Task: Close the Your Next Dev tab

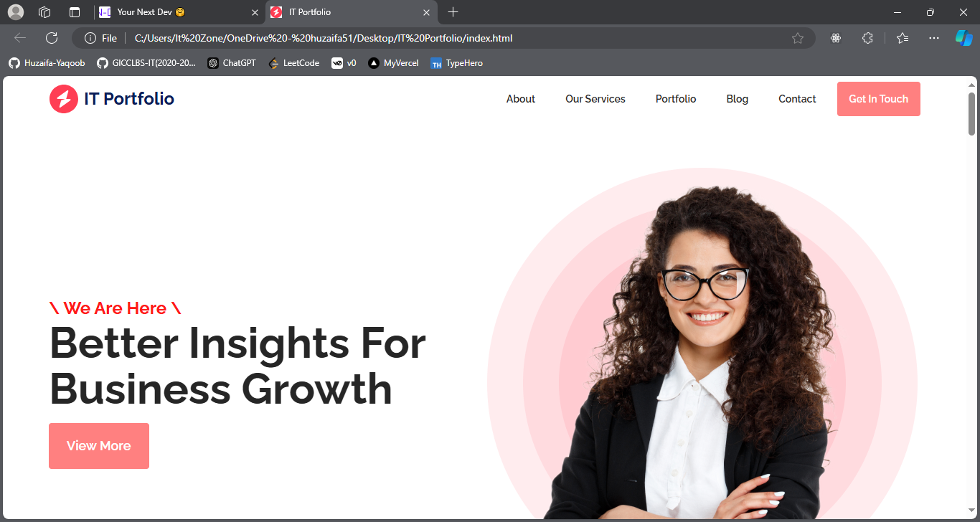Action: coord(255,12)
